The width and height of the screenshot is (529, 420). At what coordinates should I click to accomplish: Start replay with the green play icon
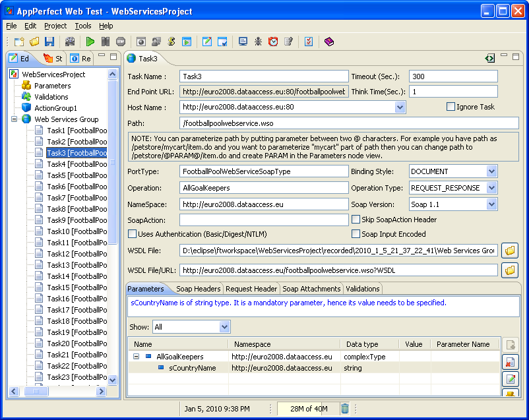[90, 42]
